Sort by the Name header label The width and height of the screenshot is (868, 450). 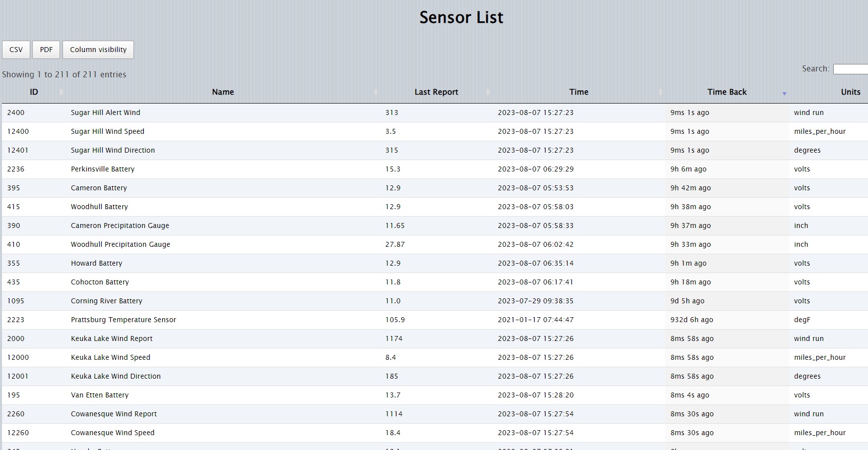[223, 92]
